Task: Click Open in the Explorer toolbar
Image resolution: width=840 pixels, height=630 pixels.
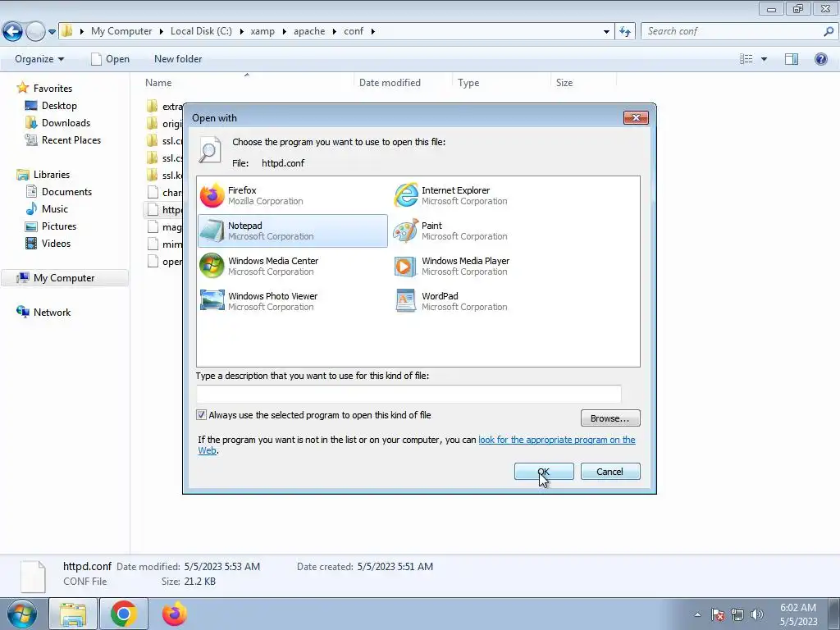Action: tap(111, 59)
